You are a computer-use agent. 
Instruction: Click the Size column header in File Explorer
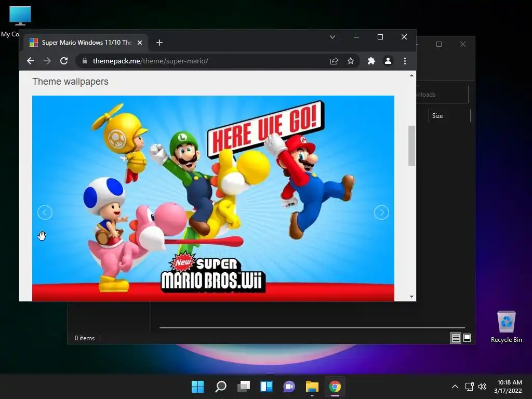[x=449, y=116]
